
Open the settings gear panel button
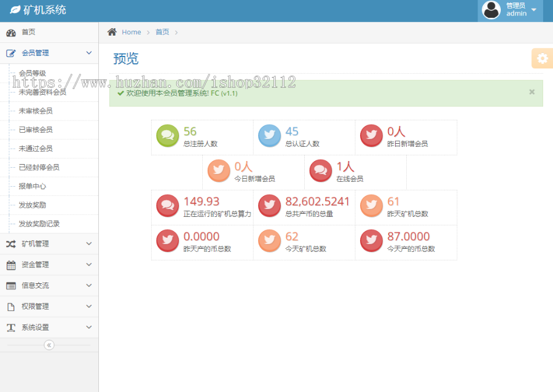(x=543, y=58)
